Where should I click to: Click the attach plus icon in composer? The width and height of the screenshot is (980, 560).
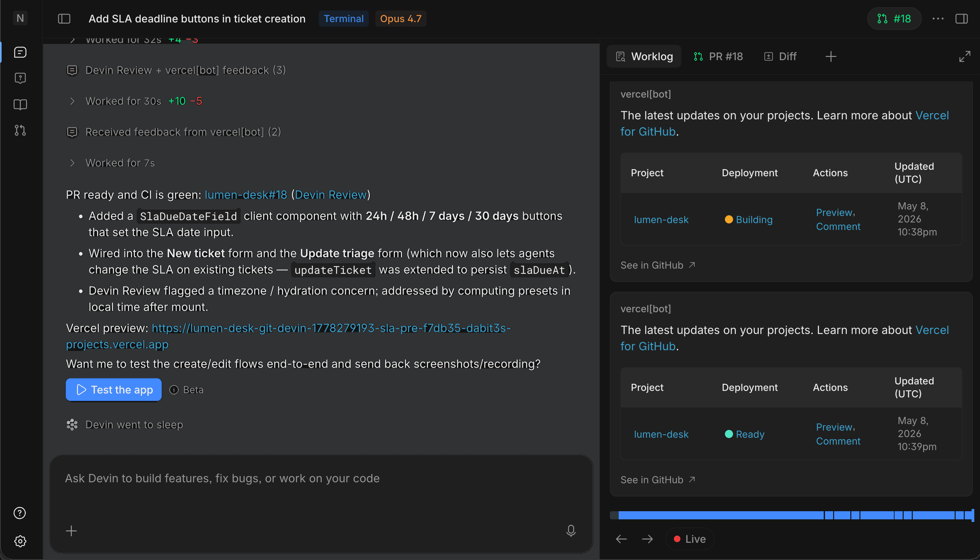(x=71, y=531)
